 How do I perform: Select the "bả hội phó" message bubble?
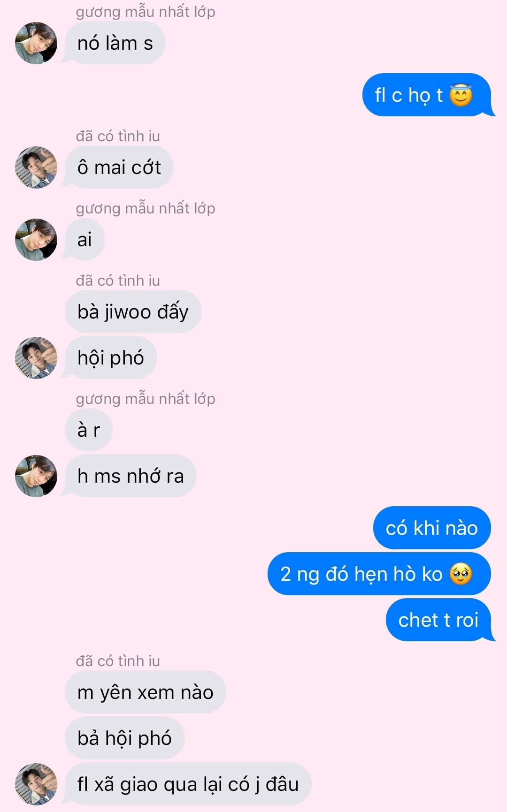125,738
